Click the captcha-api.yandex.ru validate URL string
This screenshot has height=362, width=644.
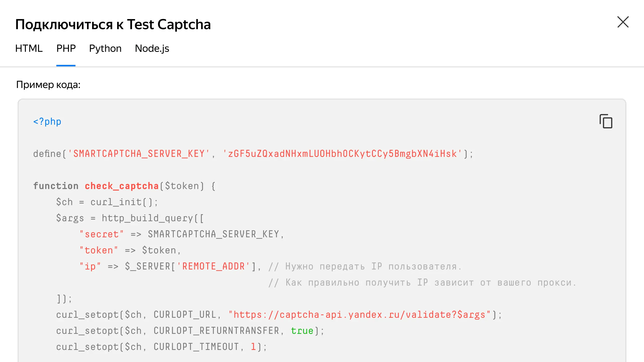coord(359,315)
